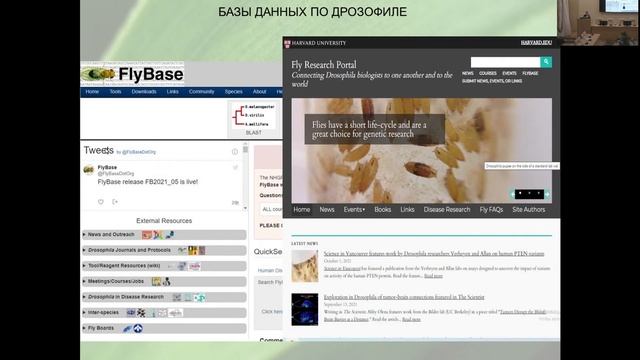Click first icon in Inter-species row
Image resolution: width=640 pixels, height=360 pixels.
pos(131,313)
